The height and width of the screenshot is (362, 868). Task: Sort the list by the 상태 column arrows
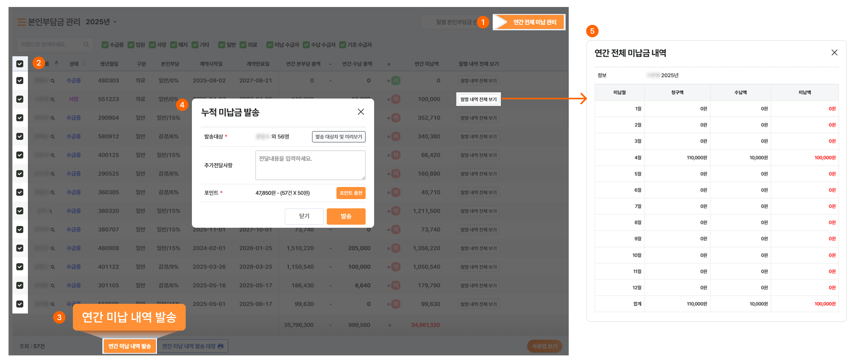(84, 64)
